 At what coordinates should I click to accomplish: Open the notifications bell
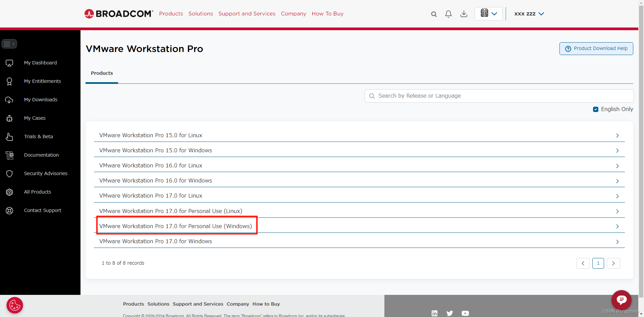[448, 14]
